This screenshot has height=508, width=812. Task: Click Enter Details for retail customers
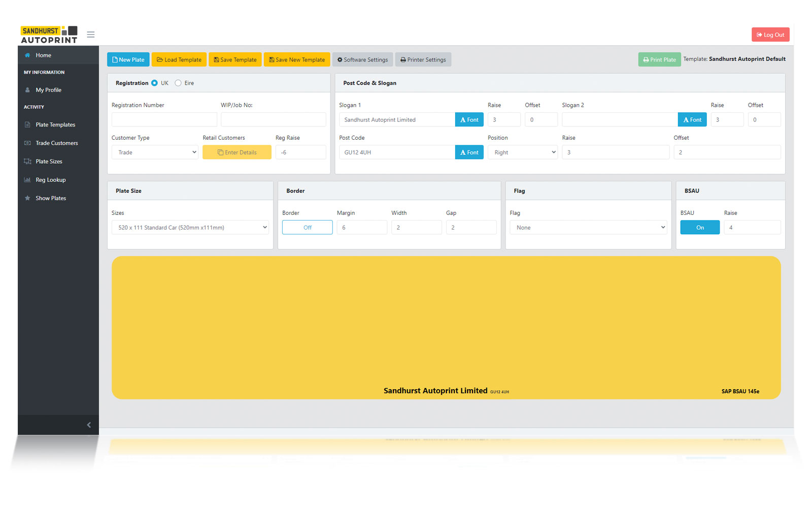tap(237, 152)
